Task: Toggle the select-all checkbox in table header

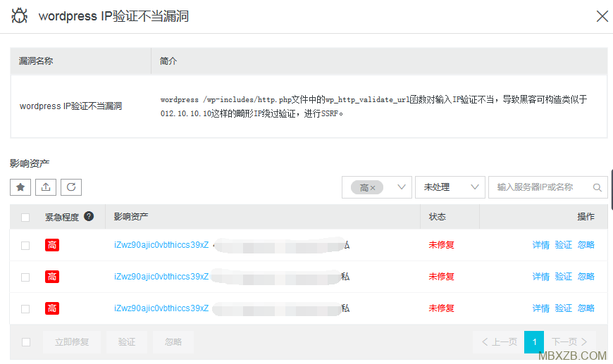Action: point(25,217)
